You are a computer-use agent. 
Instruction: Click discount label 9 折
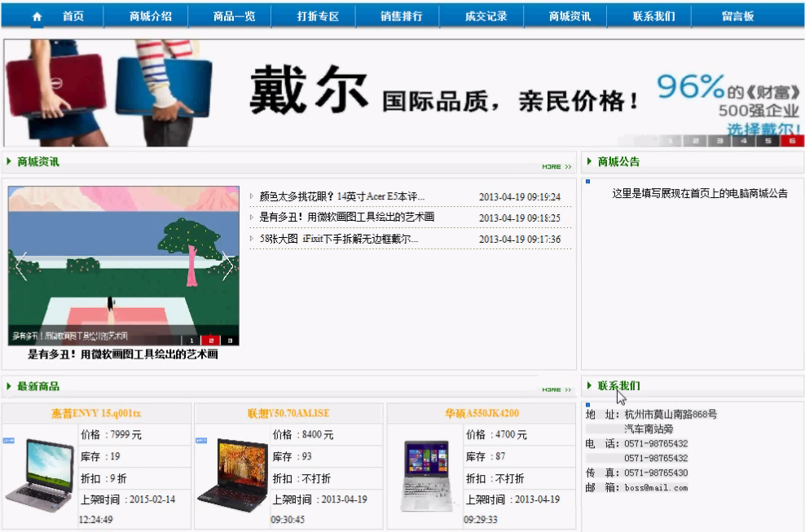118,478
